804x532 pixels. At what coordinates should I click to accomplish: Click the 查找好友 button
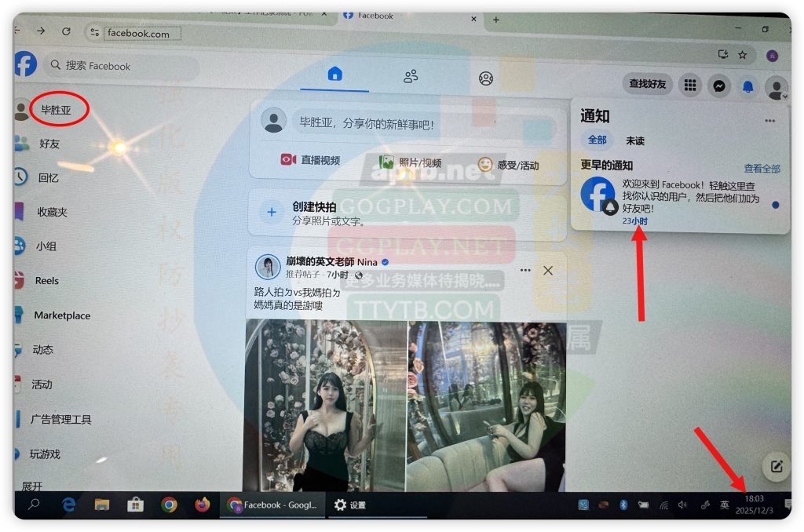pyautogui.click(x=648, y=83)
